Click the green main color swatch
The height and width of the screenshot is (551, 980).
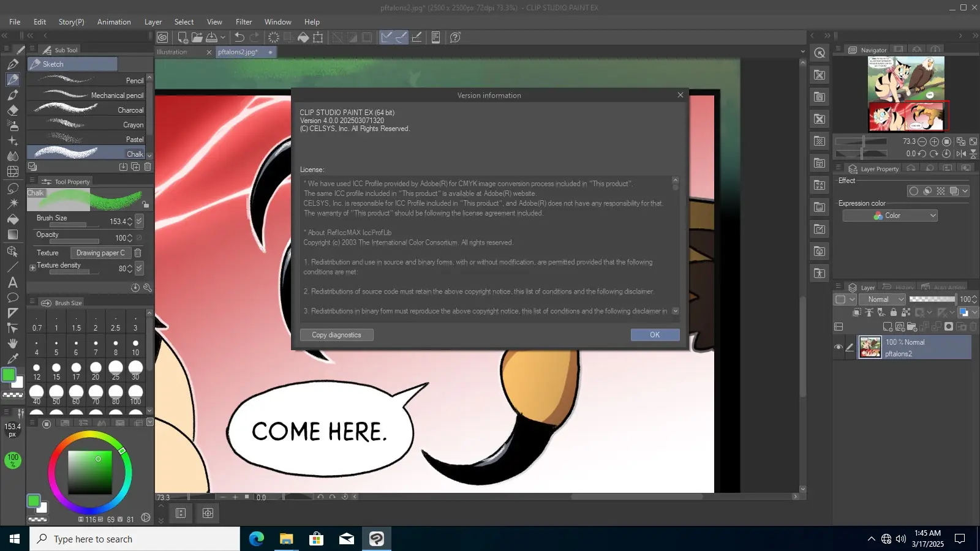(x=9, y=375)
